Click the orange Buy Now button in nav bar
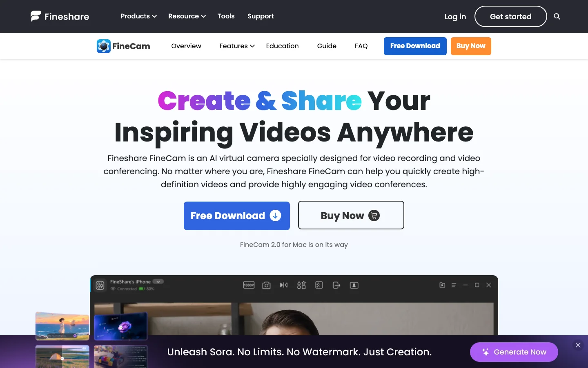This screenshot has width=588, height=368. [x=471, y=46]
